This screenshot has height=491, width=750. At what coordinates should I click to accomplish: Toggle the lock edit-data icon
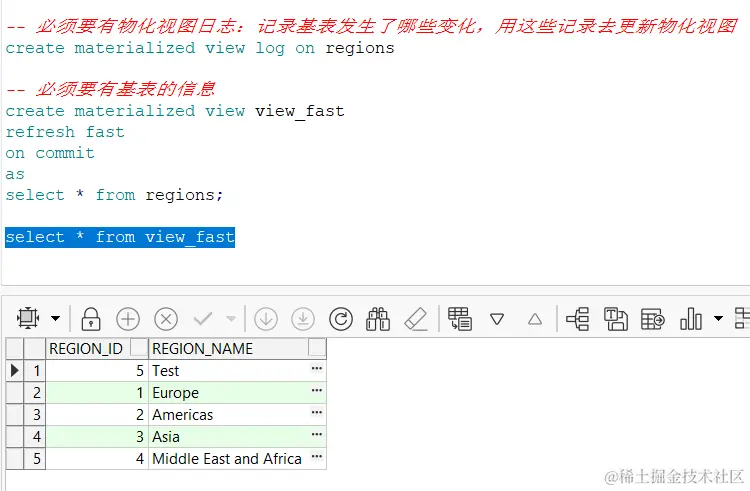click(91, 318)
